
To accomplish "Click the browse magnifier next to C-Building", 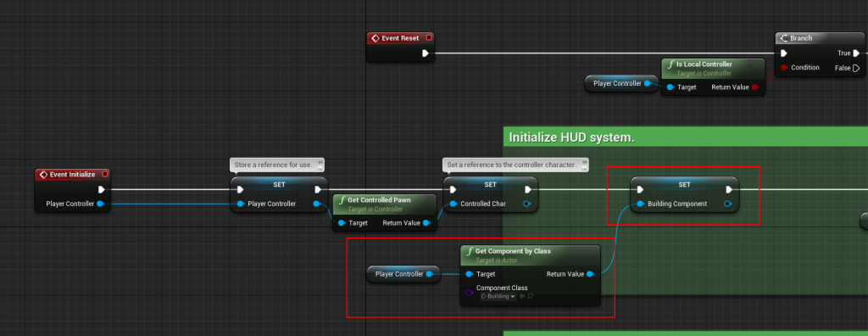I will pyautogui.click(x=531, y=297).
